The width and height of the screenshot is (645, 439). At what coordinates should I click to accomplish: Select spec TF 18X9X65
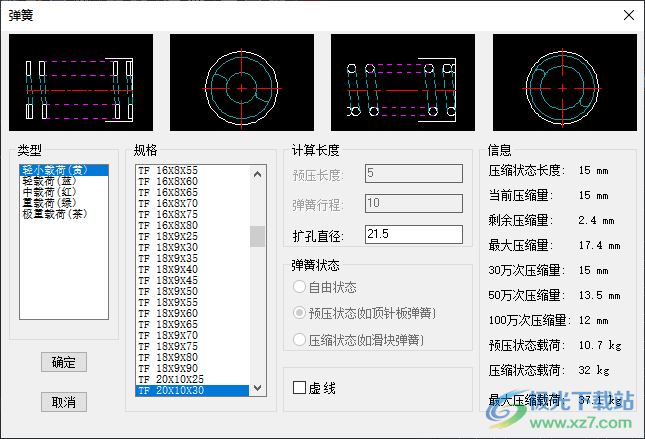pos(193,324)
